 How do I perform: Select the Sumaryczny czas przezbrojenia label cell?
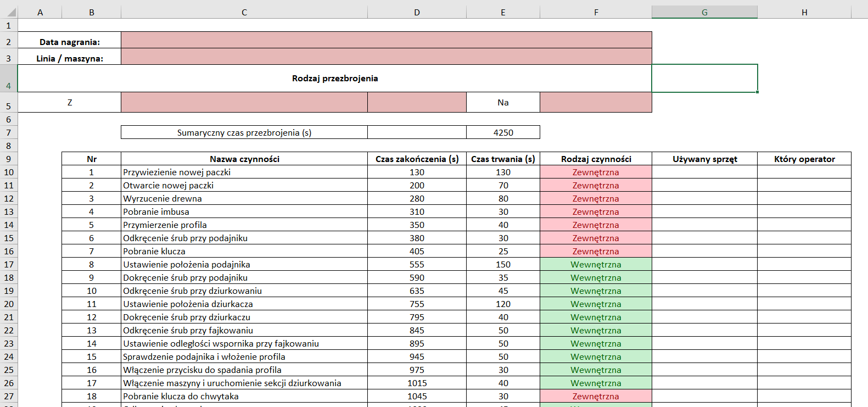(x=244, y=132)
